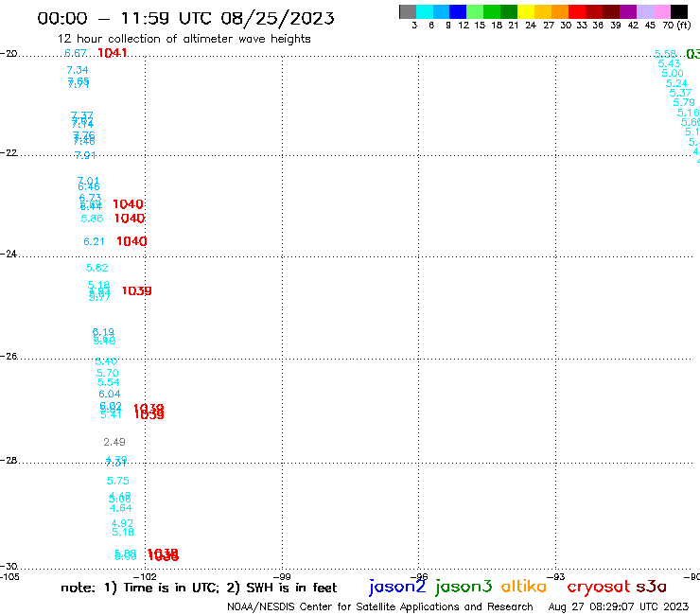
Task: Click the wave height value '6.21'
Action: pos(94,241)
